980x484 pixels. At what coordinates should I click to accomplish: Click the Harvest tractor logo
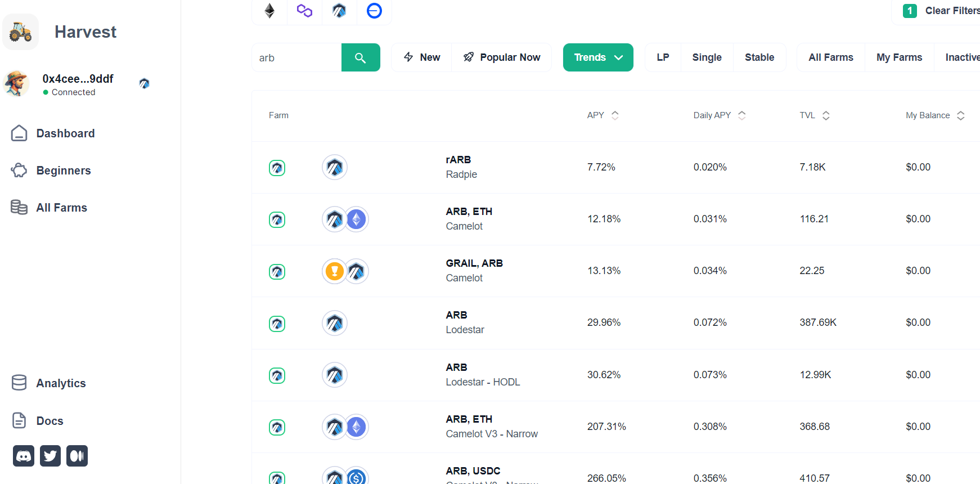(21, 32)
